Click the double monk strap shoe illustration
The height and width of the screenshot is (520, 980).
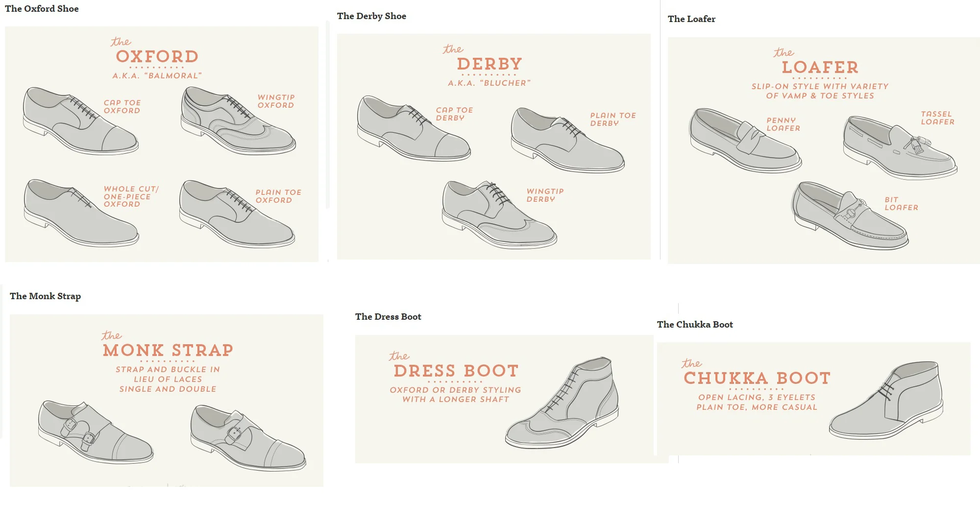click(96, 432)
